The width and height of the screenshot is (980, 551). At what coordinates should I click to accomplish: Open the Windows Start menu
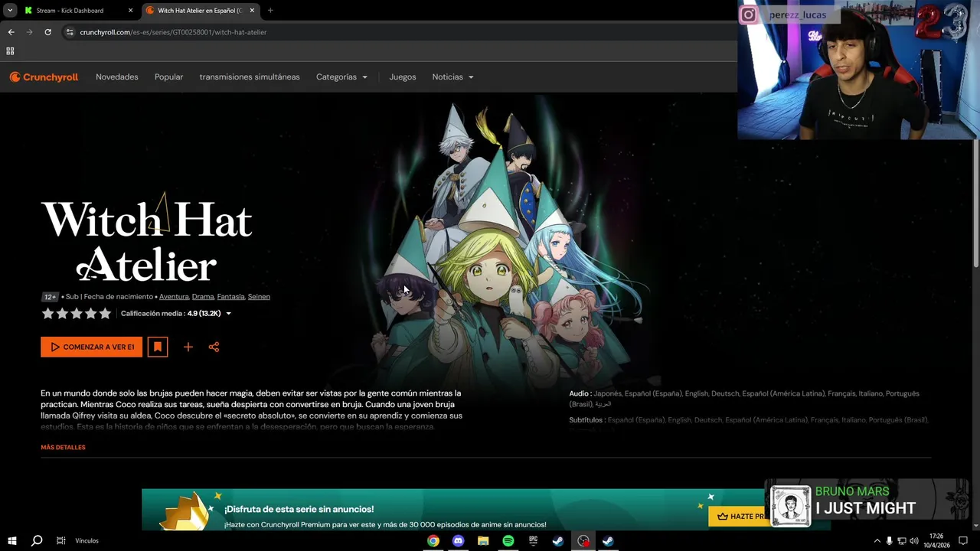pyautogui.click(x=11, y=540)
